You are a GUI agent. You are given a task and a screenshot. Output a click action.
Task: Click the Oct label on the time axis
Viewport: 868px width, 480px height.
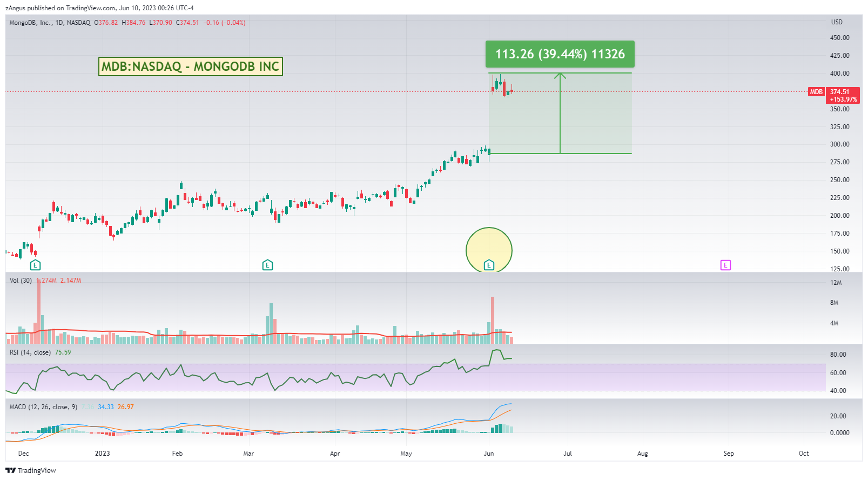[804, 454]
